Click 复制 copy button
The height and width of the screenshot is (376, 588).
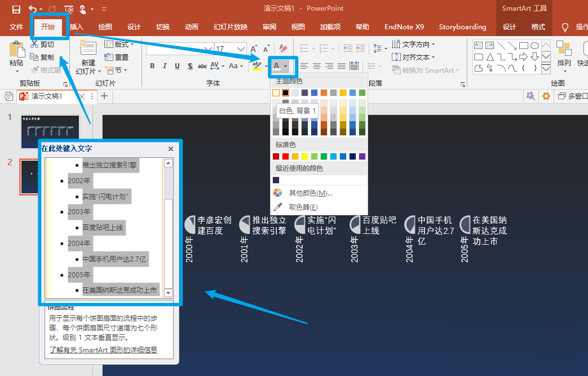point(42,57)
